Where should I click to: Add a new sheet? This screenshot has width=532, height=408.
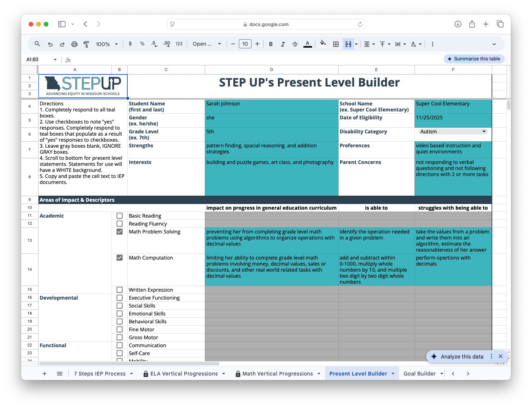tap(45, 374)
